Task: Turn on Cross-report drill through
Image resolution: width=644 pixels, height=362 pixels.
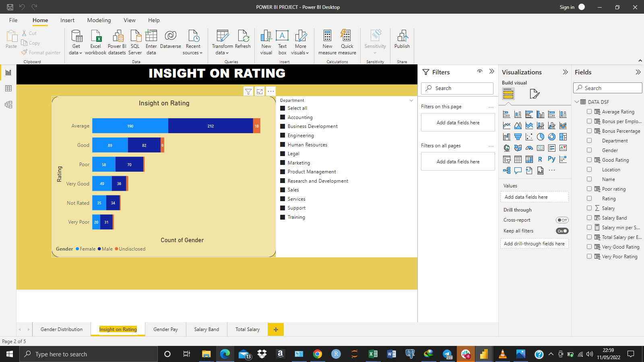Action: [562, 220]
